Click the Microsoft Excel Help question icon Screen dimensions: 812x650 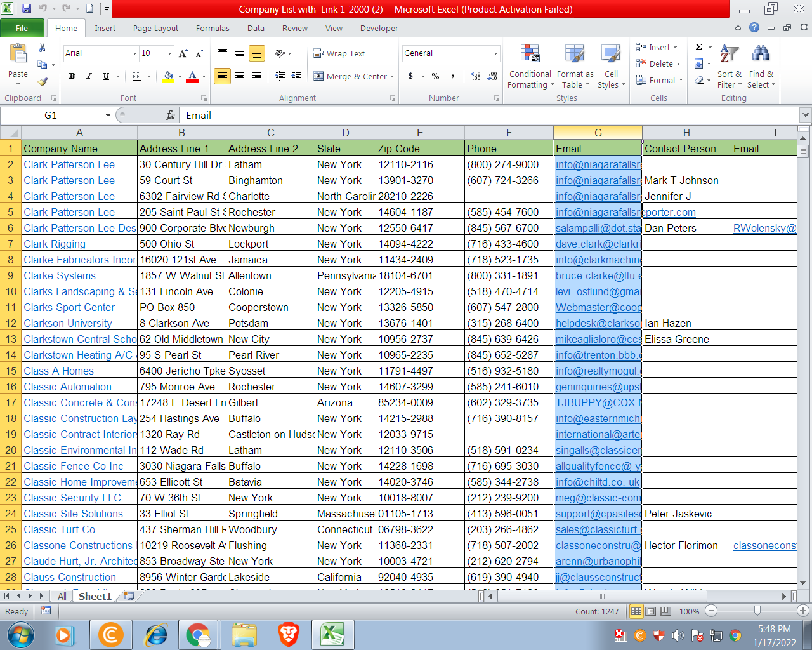pyautogui.click(x=754, y=27)
